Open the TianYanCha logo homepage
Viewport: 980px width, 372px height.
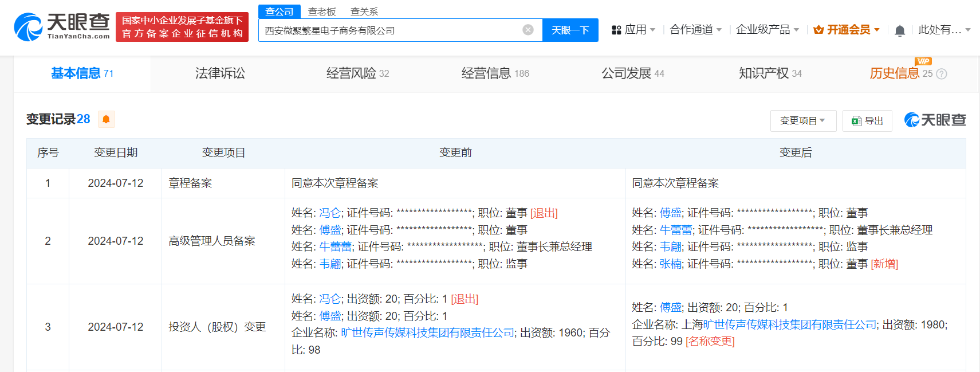point(62,27)
